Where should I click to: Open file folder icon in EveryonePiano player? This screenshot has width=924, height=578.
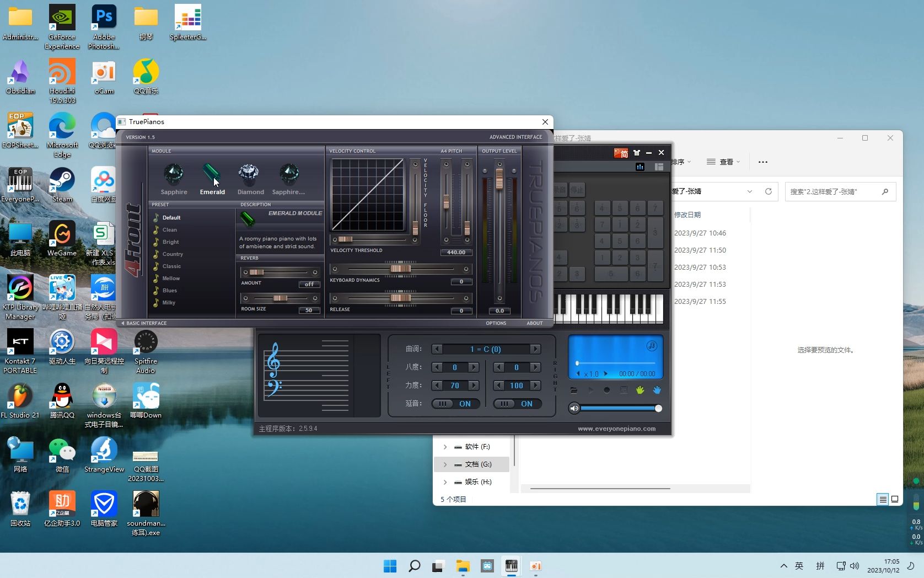coord(574,390)
